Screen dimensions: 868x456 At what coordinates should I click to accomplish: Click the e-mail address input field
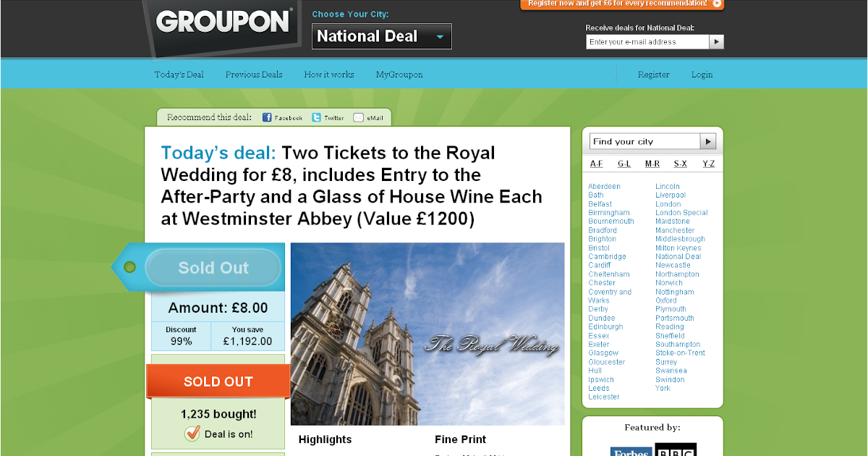[647, 41]
